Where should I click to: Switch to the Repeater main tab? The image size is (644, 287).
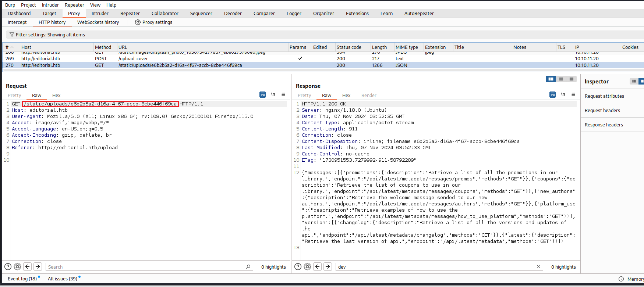(130, 14)
